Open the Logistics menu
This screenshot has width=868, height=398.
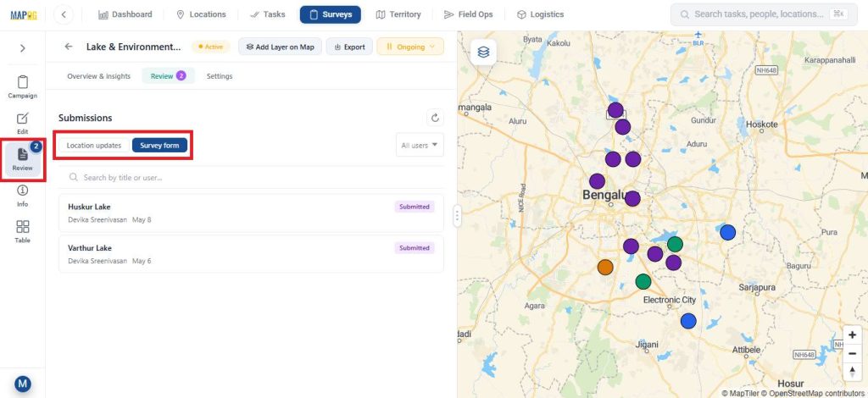540,14
